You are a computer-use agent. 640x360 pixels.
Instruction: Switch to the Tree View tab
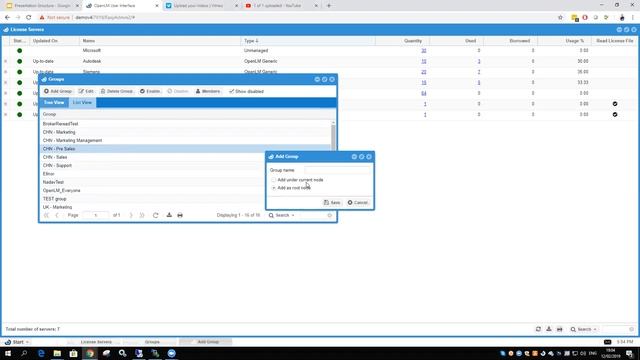click(54, 102)
